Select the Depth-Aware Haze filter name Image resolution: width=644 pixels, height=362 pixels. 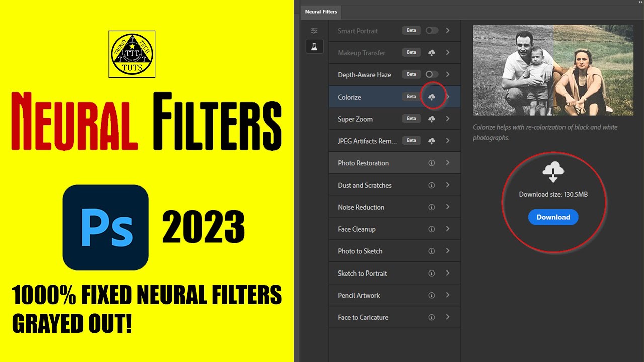(x=364, y=75)
